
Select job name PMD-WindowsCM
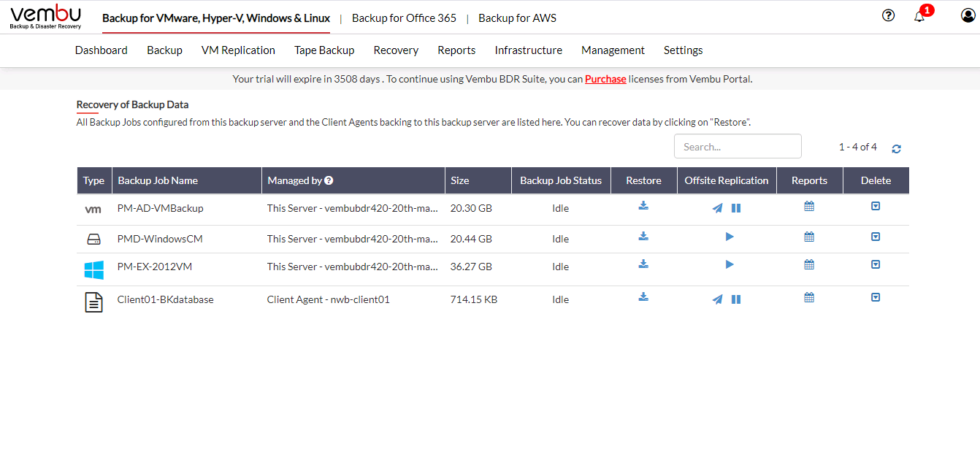coord(160,239)
